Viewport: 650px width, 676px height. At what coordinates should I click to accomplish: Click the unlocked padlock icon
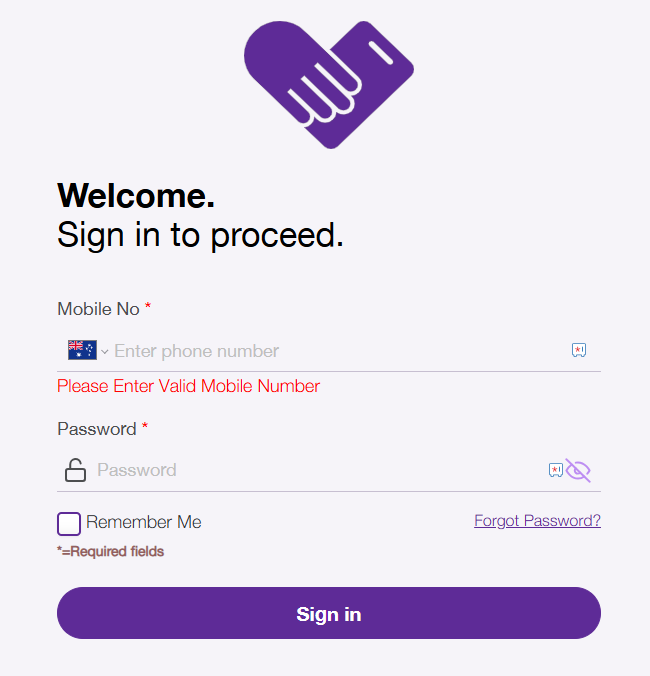click(x=75, y=470)
